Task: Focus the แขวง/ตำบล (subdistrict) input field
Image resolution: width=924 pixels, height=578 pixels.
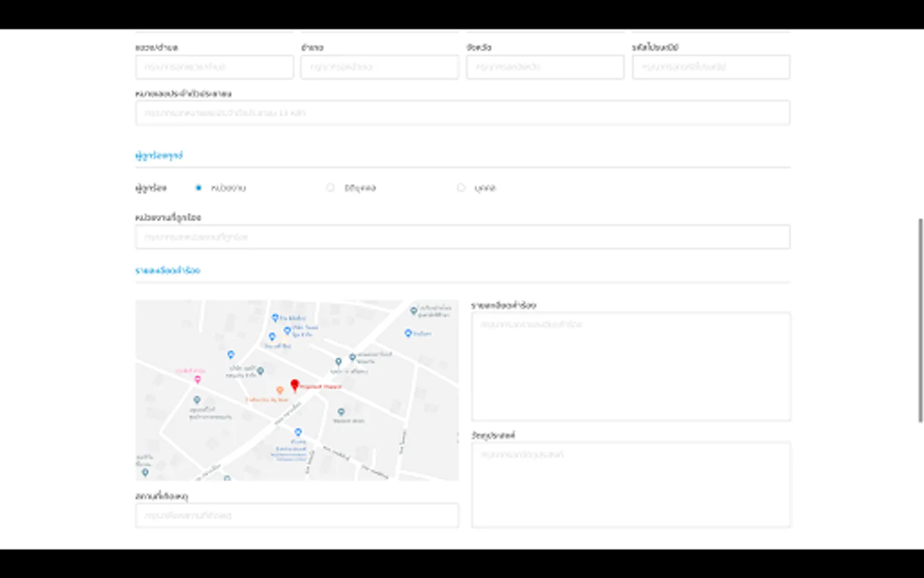Action: click(x=214, y=67)
